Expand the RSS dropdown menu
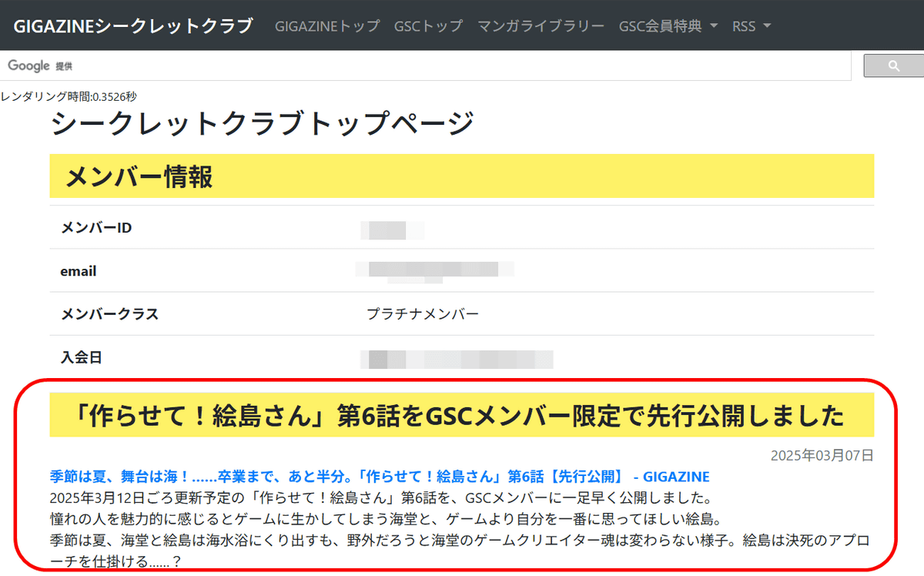Screen dimensions: 924x576 point(751,26)
